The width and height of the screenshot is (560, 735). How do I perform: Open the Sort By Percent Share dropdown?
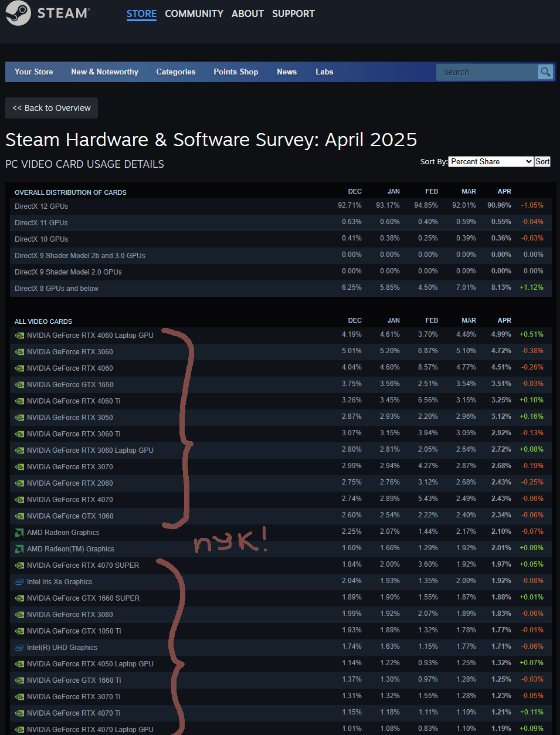click(x=491, y=161)
